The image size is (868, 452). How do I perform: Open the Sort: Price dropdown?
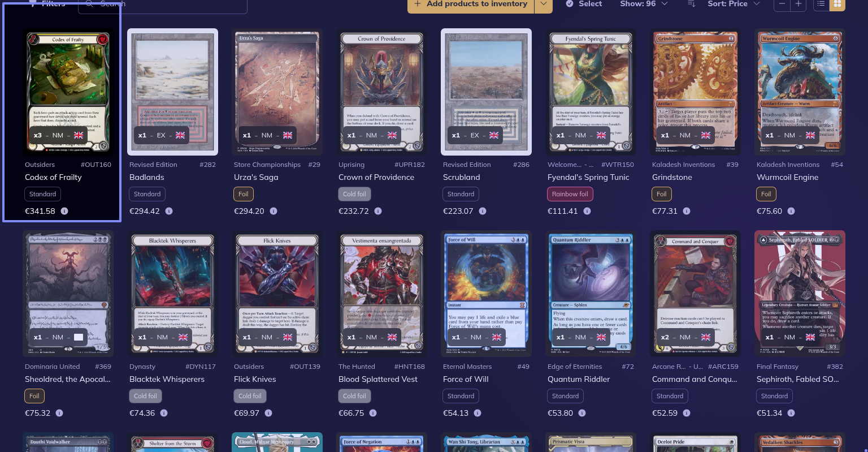734,4
